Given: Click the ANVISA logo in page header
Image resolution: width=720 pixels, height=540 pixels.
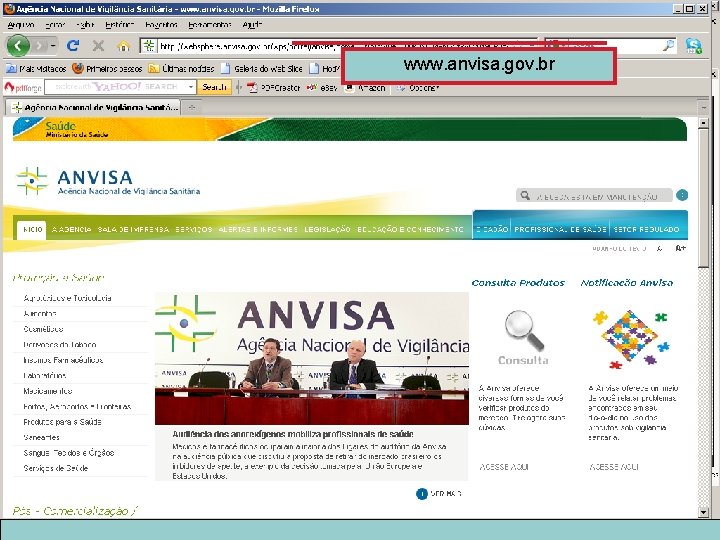Looking at the screenshot, I should coord(108,181).
